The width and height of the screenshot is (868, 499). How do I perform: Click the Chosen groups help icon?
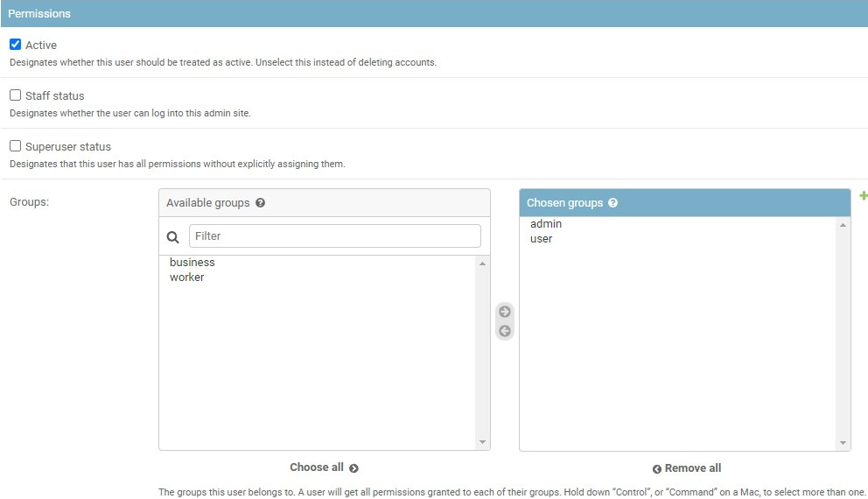(612, 203)
